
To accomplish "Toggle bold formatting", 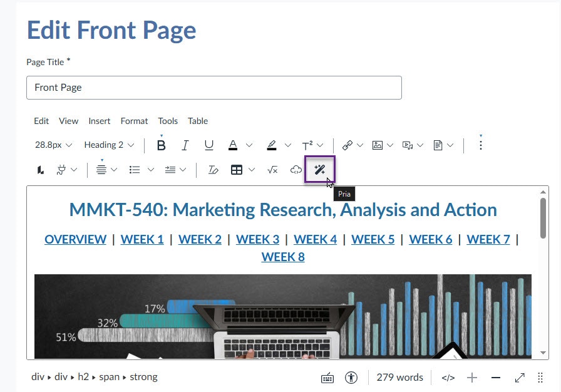I will pyautogui.click(x=162, y=145).
